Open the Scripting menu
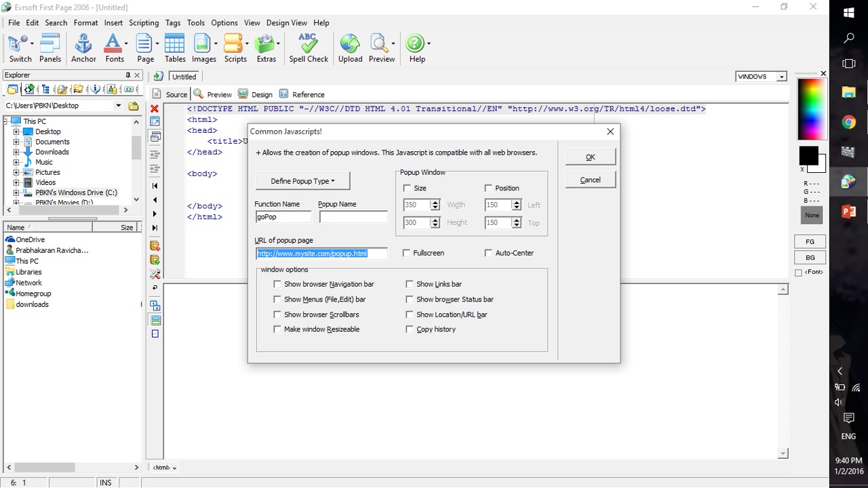The width and height of the screenshot is (868, 488). tap(144, 22)
